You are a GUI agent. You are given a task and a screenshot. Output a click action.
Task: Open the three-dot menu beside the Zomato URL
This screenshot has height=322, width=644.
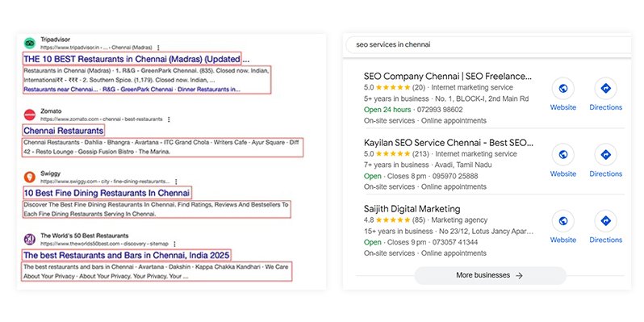pyautogui.click(x=169, y=119)
